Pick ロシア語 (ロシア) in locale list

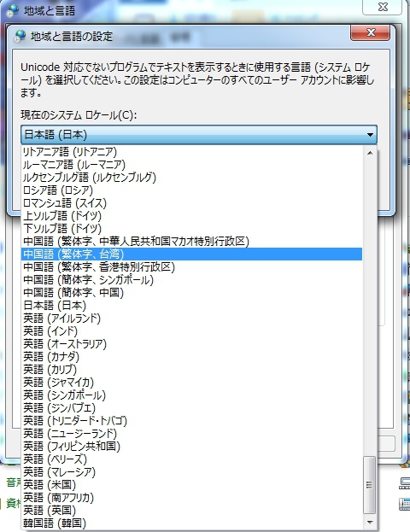191,190
